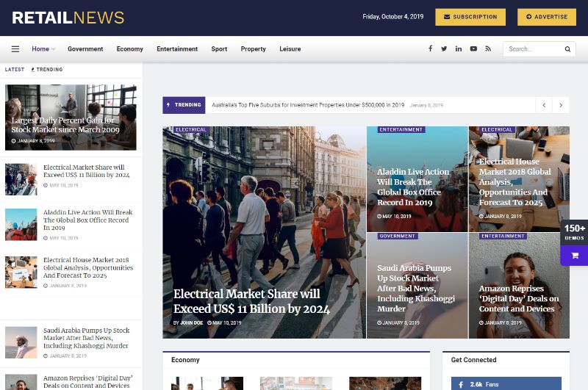Click the Get Connected widget heading
588x390 pixels.
[x=473, y=360]
